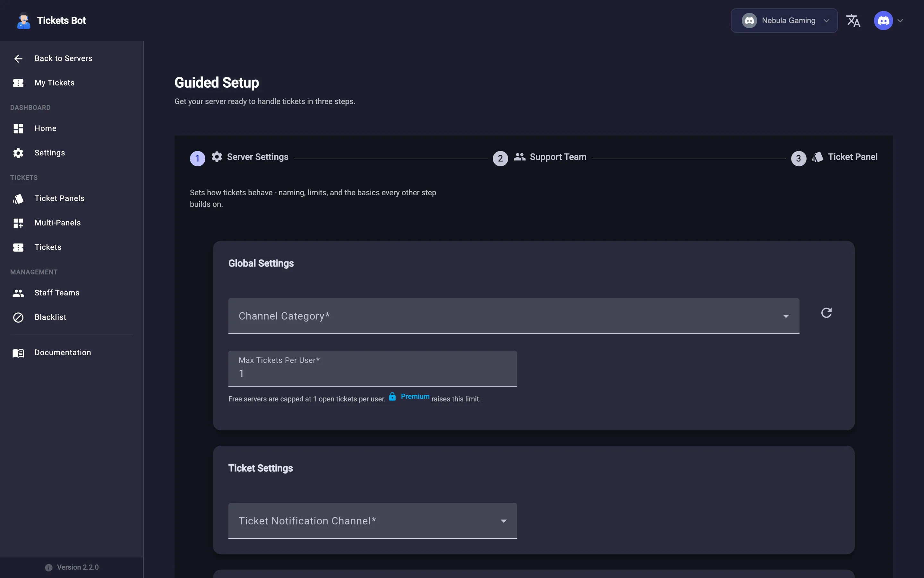This screenshot has width=924, height=578.
Task: Click the Settings gear icon in sidebar
Action: [18, 153]
